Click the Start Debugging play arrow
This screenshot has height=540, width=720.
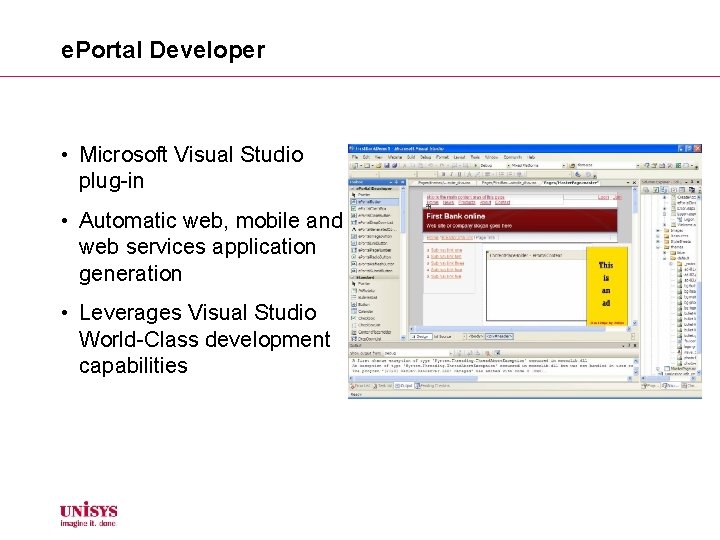pos(476,165)
